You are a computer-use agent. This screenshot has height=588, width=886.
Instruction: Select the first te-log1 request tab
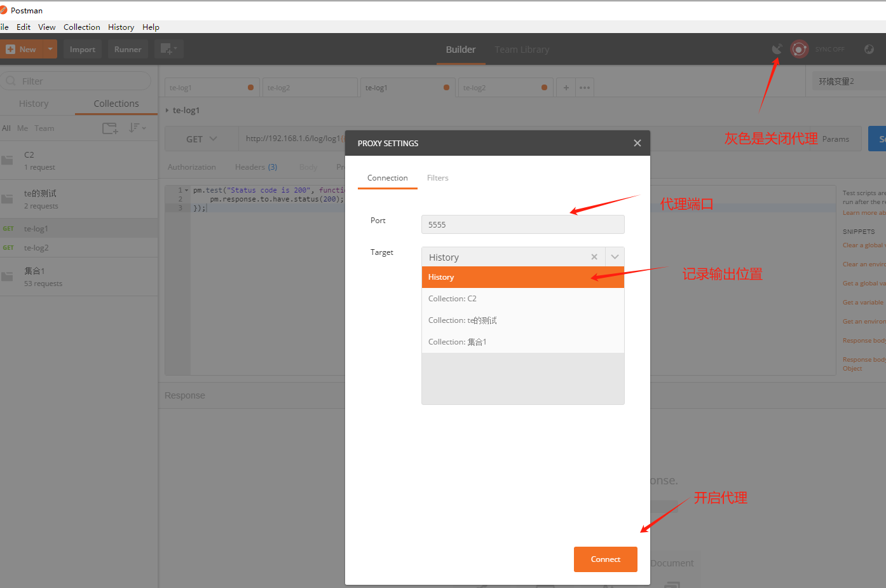coord(211,88)
